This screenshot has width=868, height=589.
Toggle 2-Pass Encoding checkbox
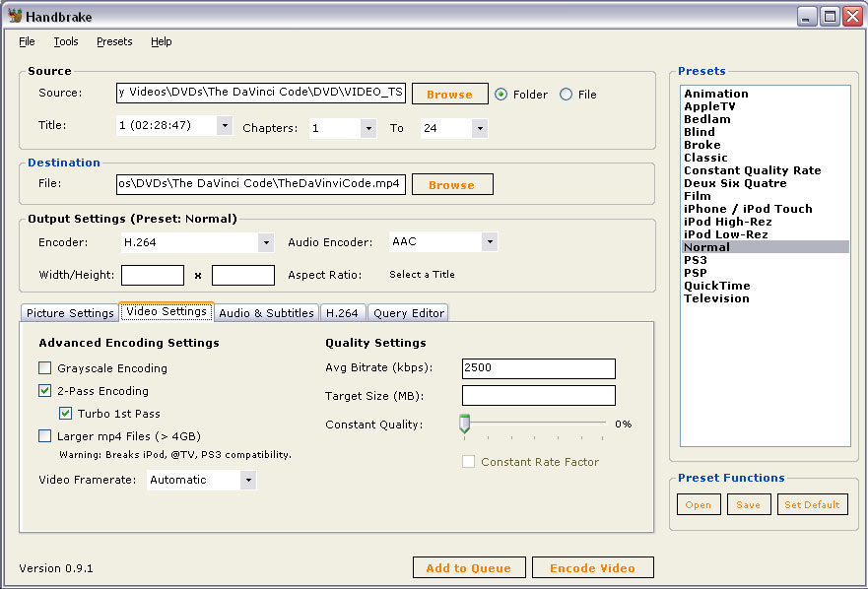45,391
